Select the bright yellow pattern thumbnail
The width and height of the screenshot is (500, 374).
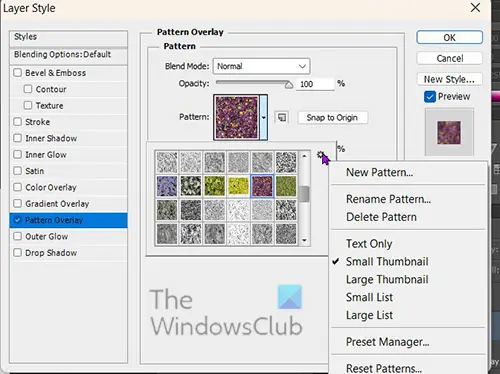(x=238, y=186)
